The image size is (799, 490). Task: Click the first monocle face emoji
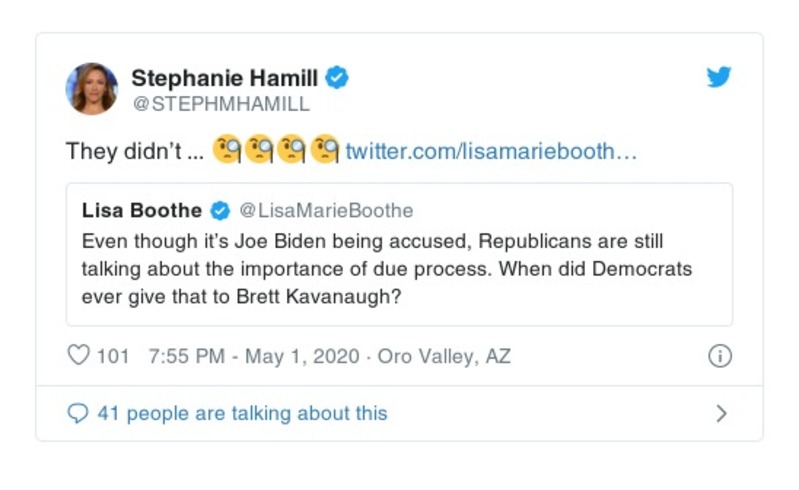[226, 151]
